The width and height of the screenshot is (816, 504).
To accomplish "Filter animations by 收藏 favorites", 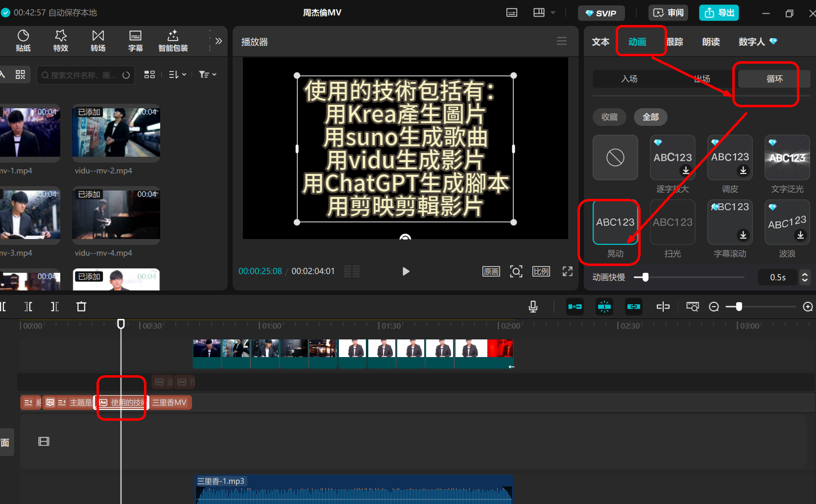I will point(610,117).
